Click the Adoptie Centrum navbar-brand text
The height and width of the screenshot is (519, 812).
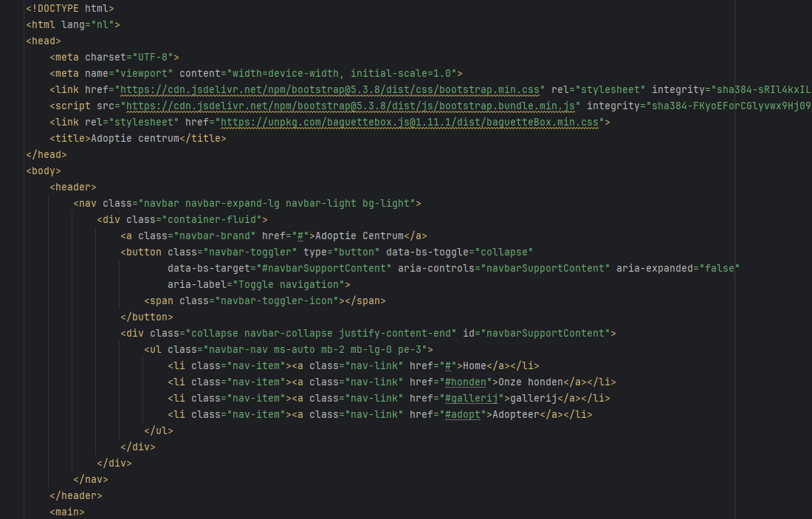click(359, 236)
